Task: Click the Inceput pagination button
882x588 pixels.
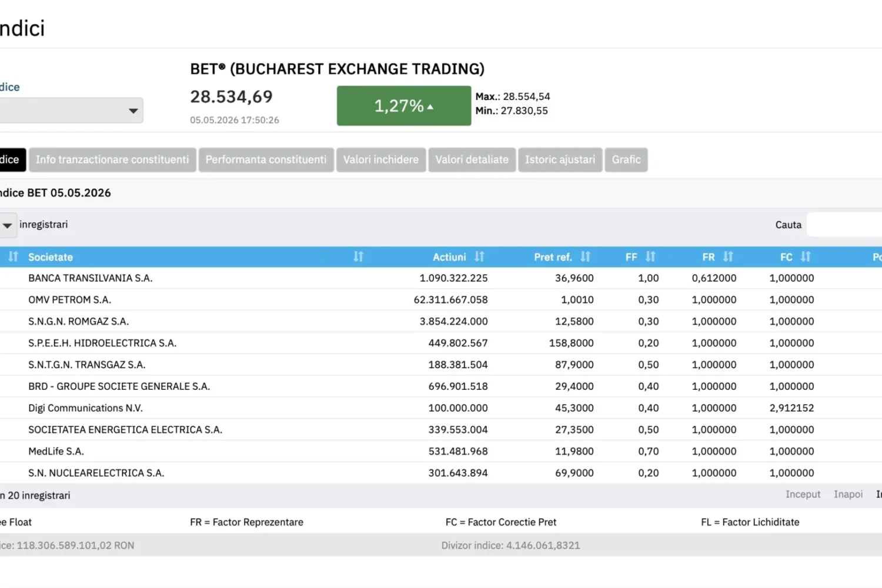Action: pyautogui.click(x=803, y=495)
